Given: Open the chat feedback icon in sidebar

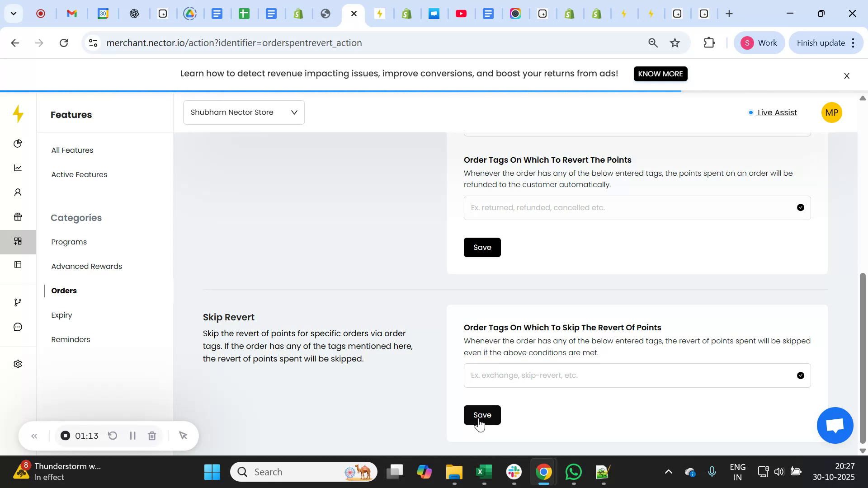Looking at the screenshot, I should coord(18,327).
